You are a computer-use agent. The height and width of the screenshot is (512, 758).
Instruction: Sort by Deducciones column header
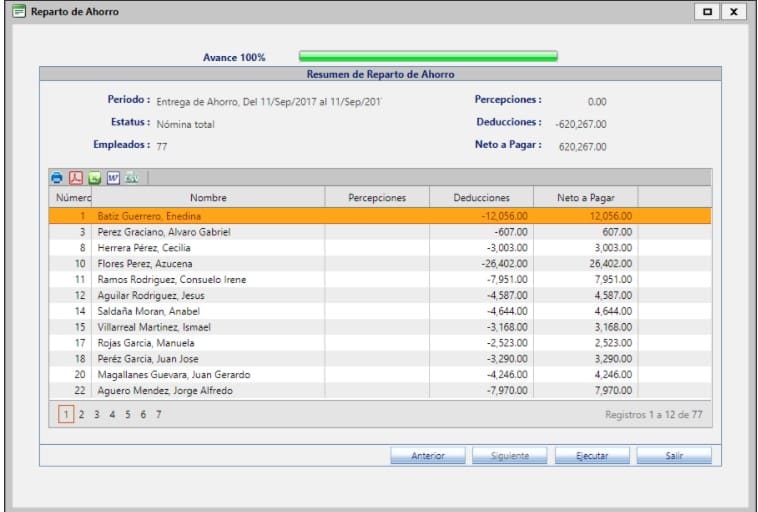coord(481,198)
